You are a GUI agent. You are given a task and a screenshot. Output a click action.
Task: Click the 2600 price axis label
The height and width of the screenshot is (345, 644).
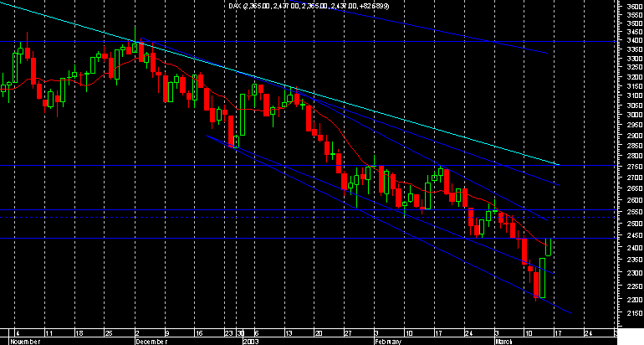635,200
